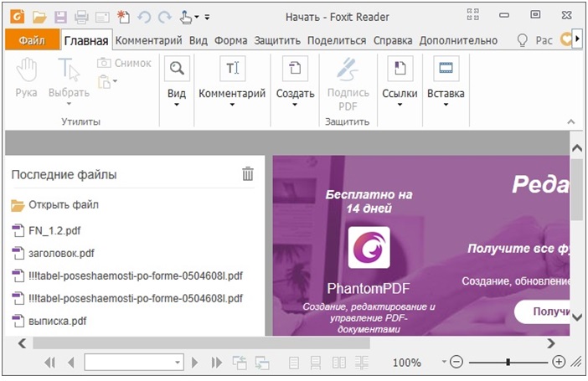Click the next view icon

[262, 363]
